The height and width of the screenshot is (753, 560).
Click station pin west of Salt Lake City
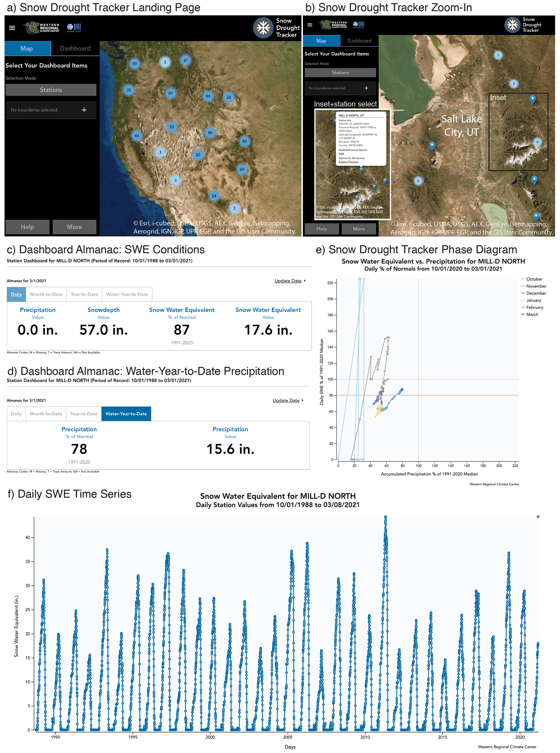432,146
